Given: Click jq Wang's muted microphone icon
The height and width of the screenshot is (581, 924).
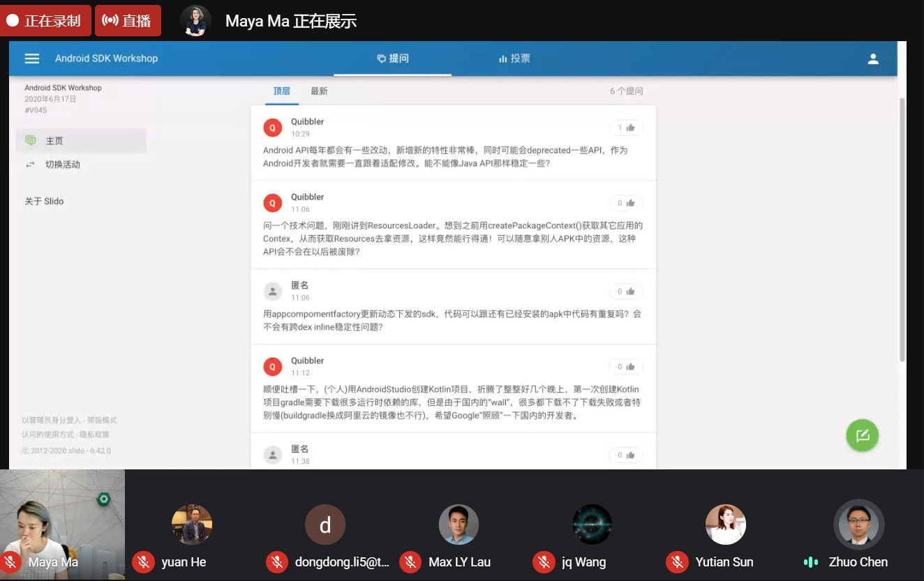Looking at the screenshot, I should tap(544, 562).
